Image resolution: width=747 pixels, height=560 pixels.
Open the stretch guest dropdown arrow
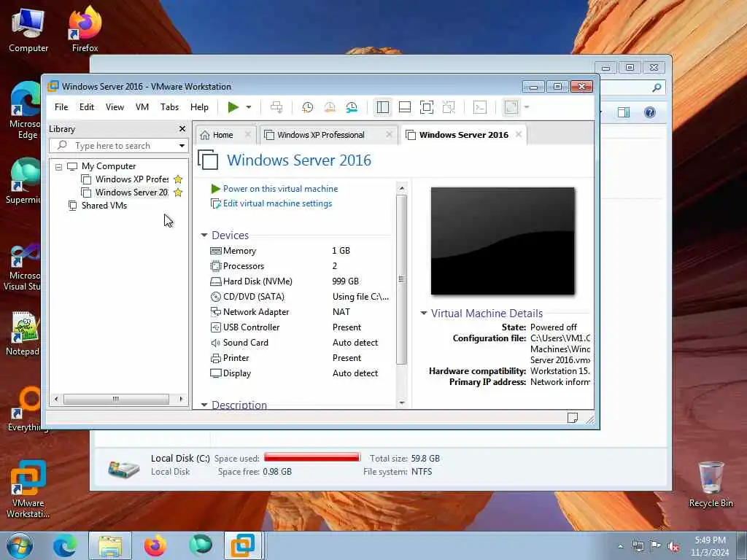(527, 107)
